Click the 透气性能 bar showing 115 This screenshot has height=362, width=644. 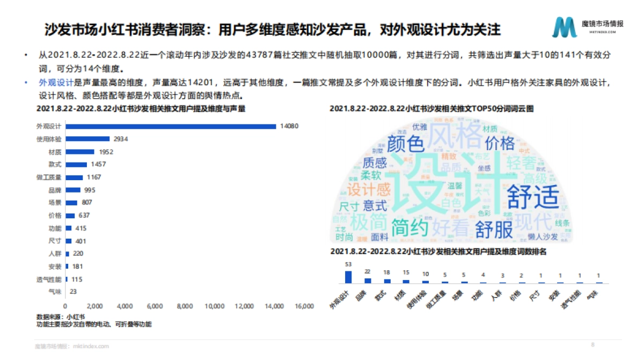pyautogui.click(x=65, y=279)
